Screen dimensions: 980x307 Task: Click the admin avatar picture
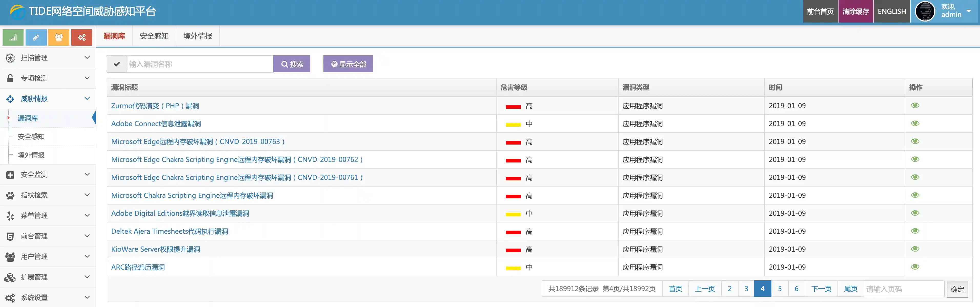[925, 12]
